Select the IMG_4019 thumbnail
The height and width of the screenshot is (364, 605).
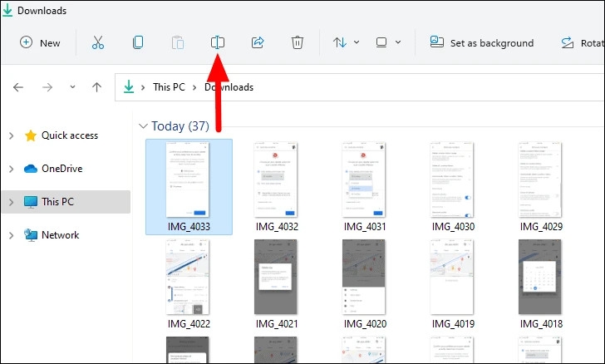pos(452,277)
